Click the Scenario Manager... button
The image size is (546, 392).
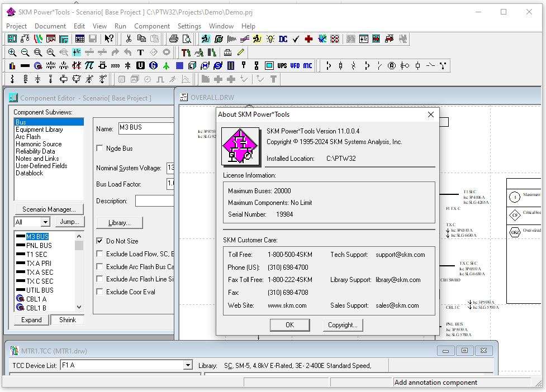49,209
